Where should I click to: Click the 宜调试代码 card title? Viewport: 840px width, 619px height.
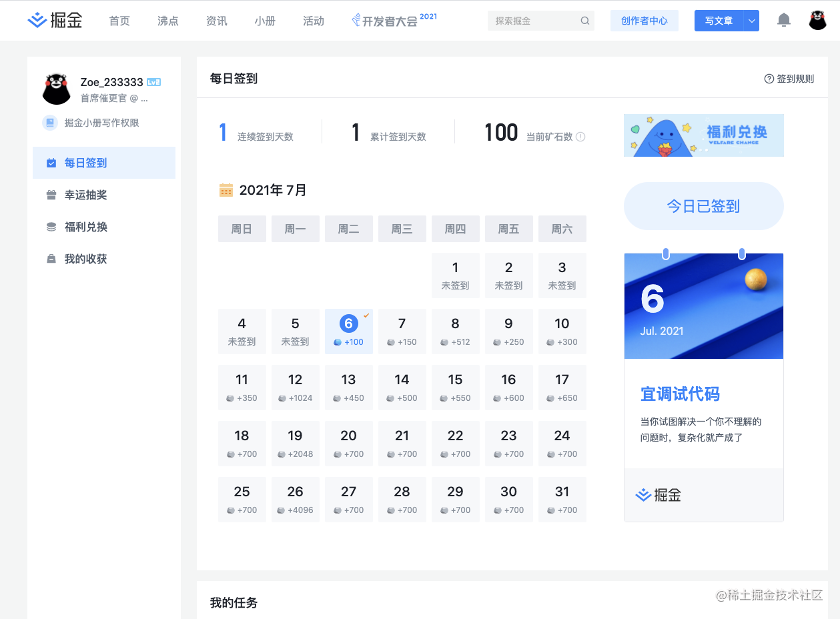(x=681, y=394)
